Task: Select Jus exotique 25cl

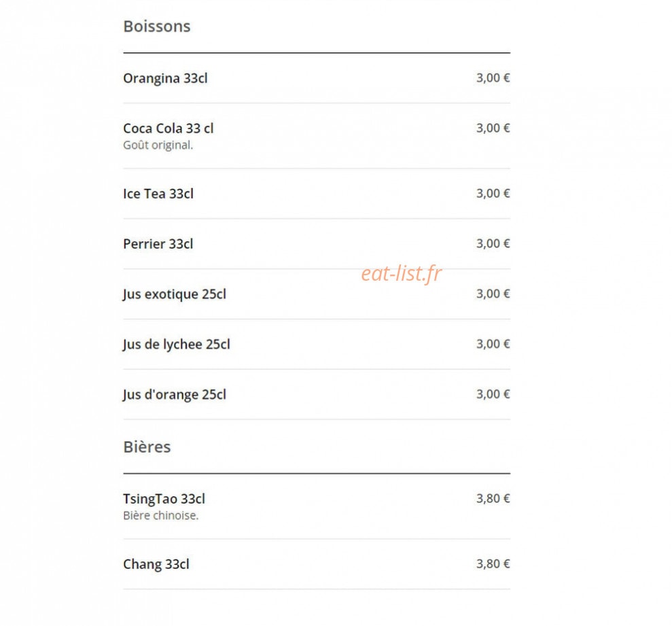Action: pos(316,294)
